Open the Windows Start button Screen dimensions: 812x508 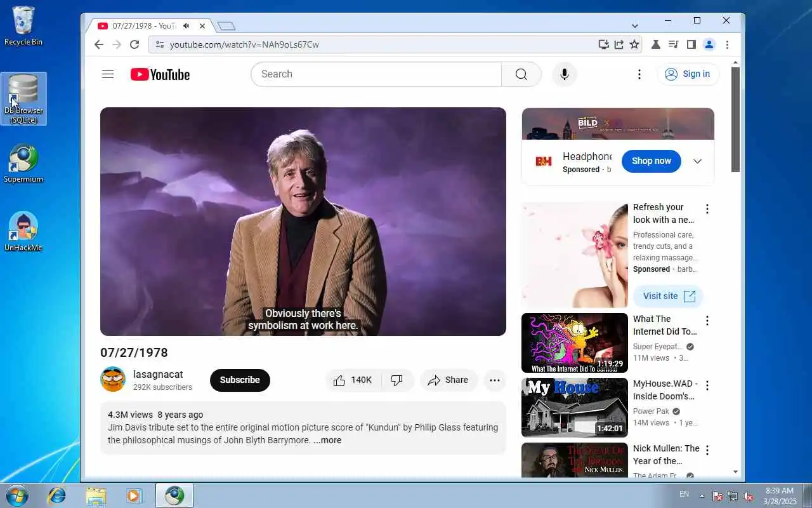tap(16, 495)
